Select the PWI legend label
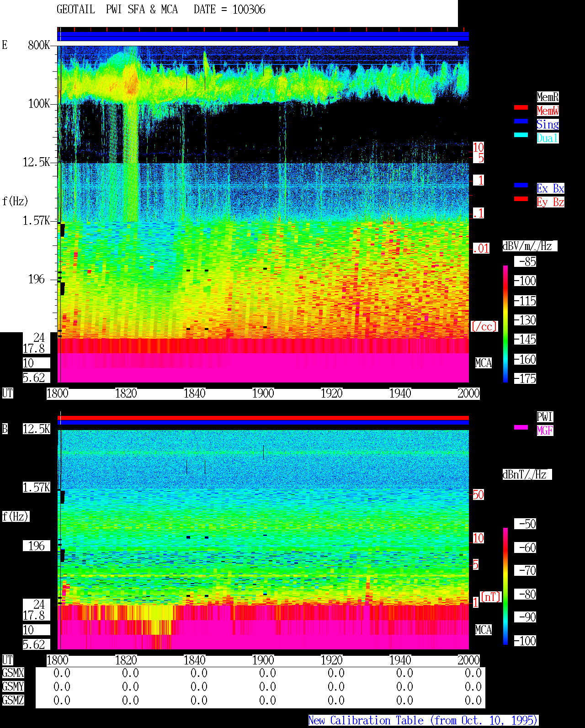The image size is (585, 728). (x=545, y=417)
